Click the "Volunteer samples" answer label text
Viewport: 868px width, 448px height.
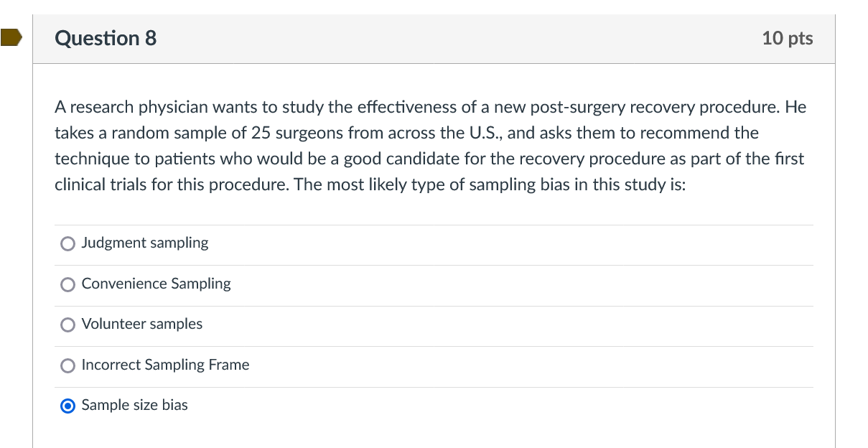(x=142, y=324)
